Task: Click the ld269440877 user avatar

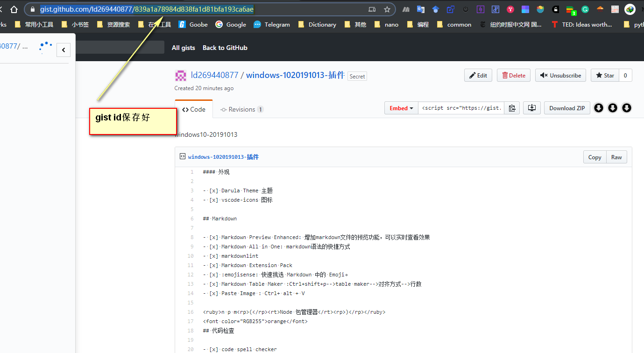Action: (x=180, y=75)
